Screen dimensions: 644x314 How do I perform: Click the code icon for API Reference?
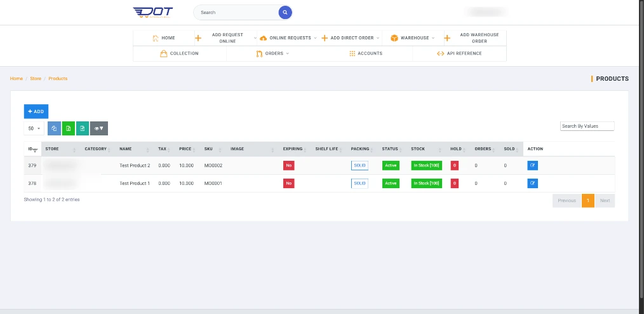(x=440, y=53)
